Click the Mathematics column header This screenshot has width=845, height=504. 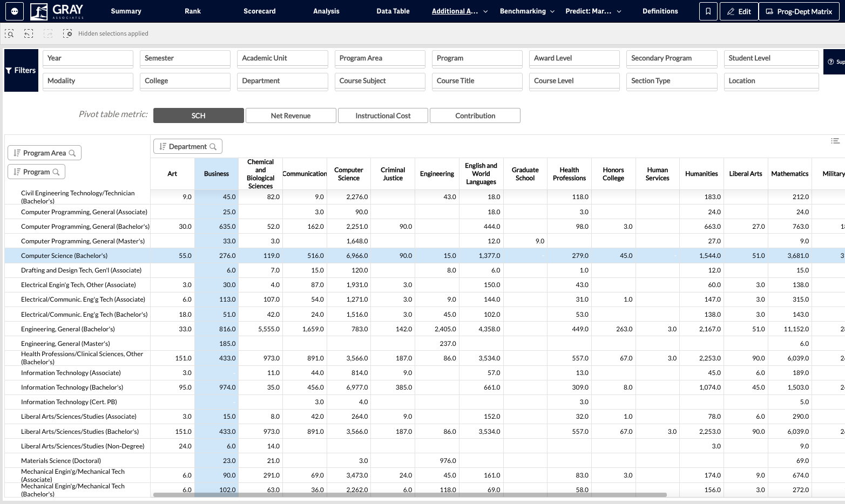click(790, 174)
